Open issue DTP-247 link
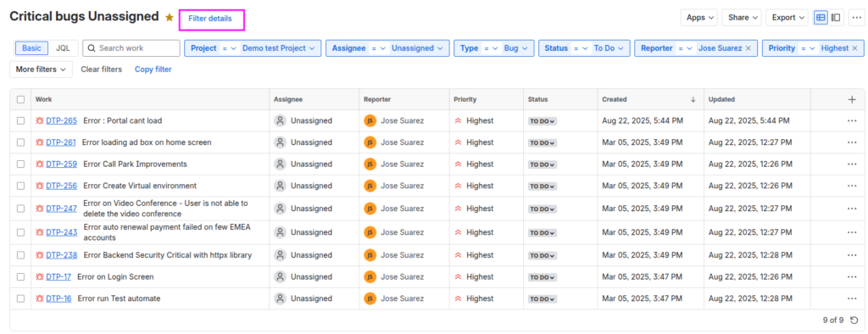868x334 pixels. 61,209
